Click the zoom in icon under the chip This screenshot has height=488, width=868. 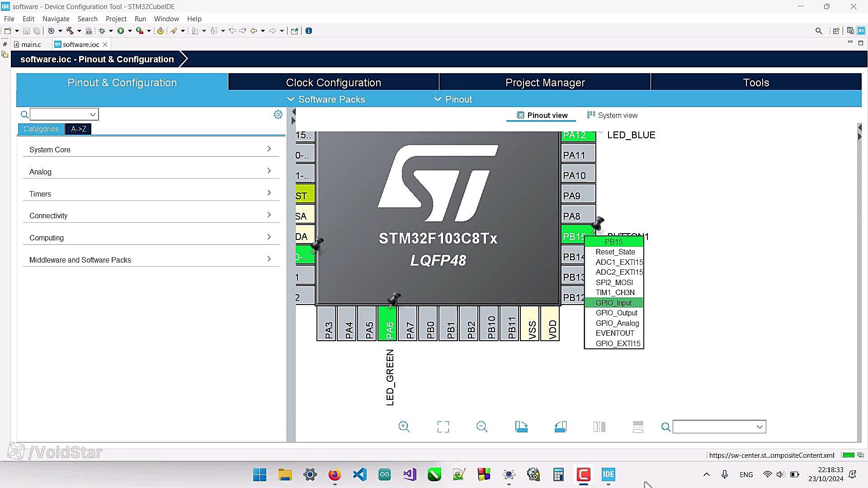[x=404, y=427]
